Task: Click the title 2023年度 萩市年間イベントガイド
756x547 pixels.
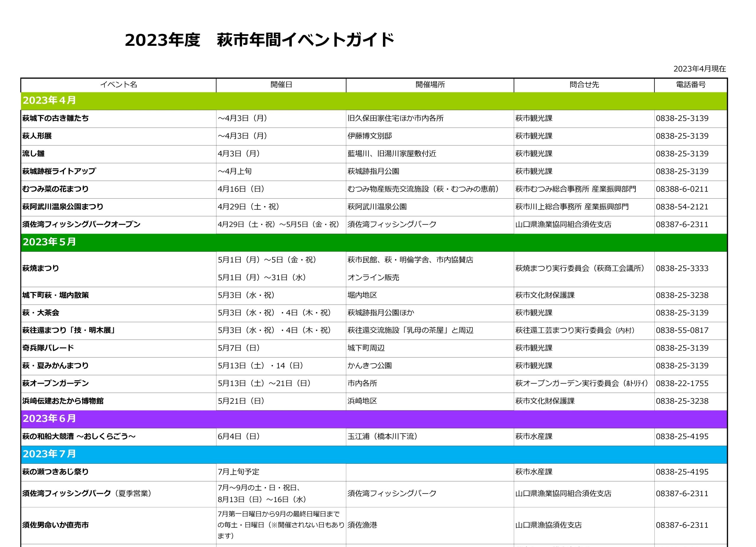Action: click(x=259, y=40)
